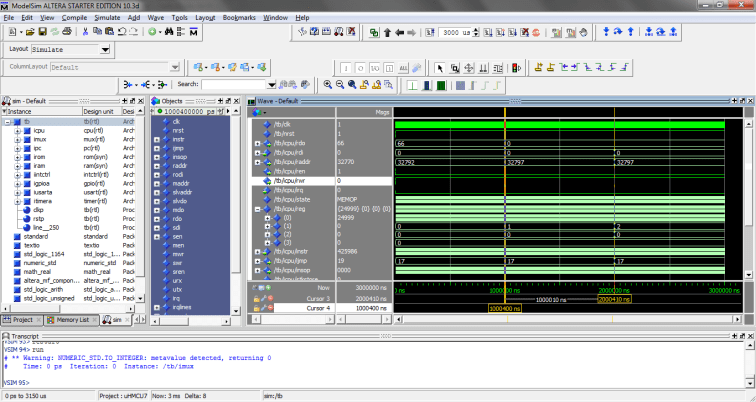Screen dimensions: 756x402
Task: Toggle the lock on Cursor 4
Action: pos(258,308)
